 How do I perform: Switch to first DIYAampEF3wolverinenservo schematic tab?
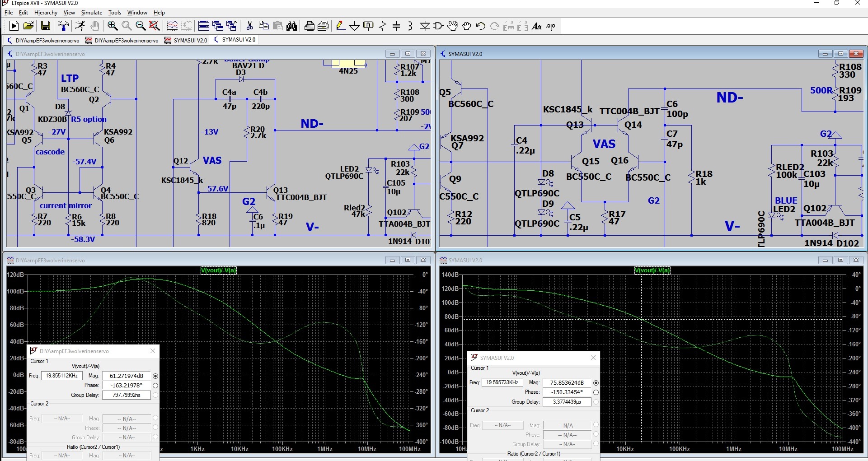click(x=43, y=40)
